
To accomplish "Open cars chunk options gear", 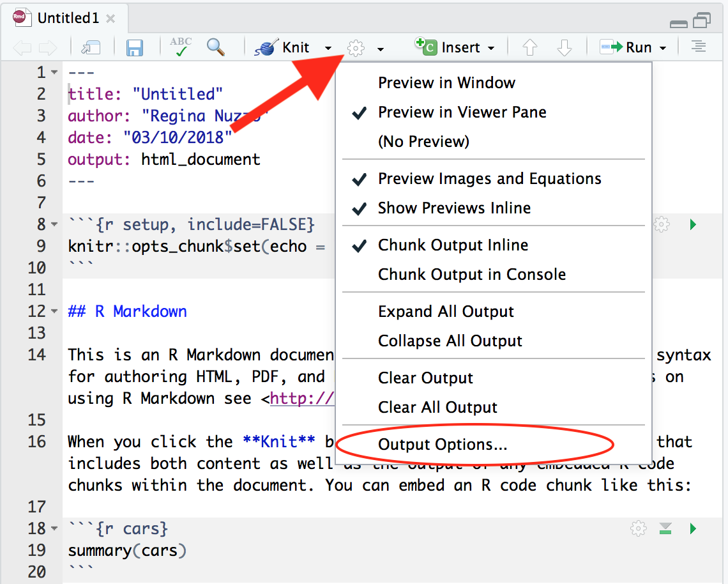I will (639, 528).
